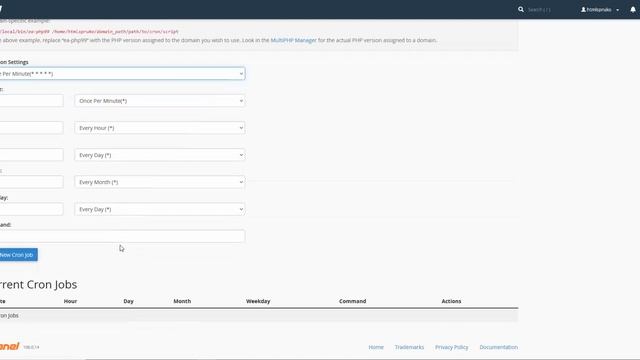Expand the Once Per Minute(*) dropdown
This screenshot has height=360, width=640.
(160, 101)
